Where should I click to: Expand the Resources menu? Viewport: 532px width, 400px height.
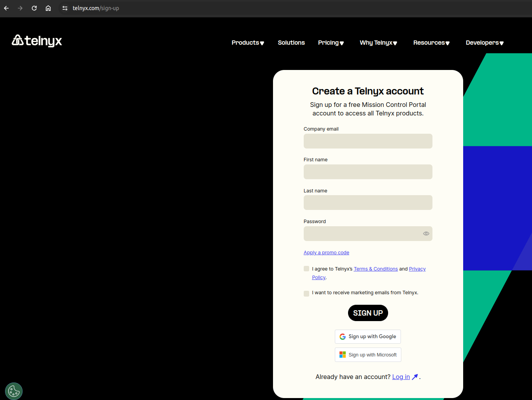[431, 43]
